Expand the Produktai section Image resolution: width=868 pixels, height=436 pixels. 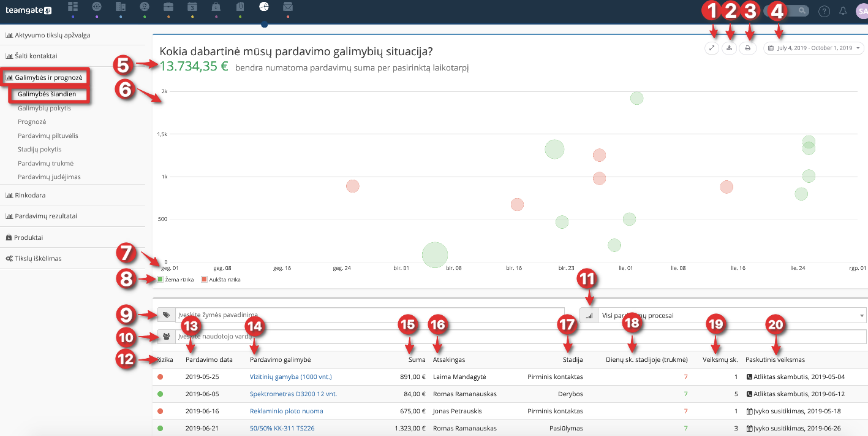pos(25,237)
